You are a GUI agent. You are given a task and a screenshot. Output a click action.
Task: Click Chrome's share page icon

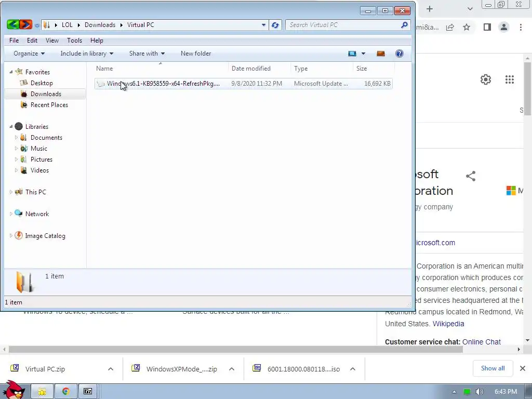click(x=450, y=27)
